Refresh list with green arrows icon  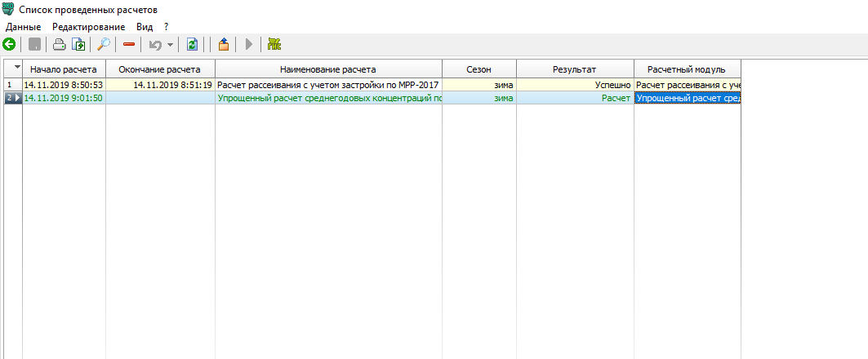192,45
